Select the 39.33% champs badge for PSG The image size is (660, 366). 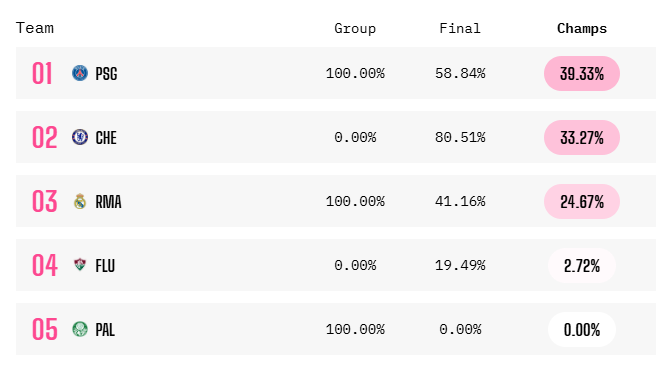click(x=582, y=73)
